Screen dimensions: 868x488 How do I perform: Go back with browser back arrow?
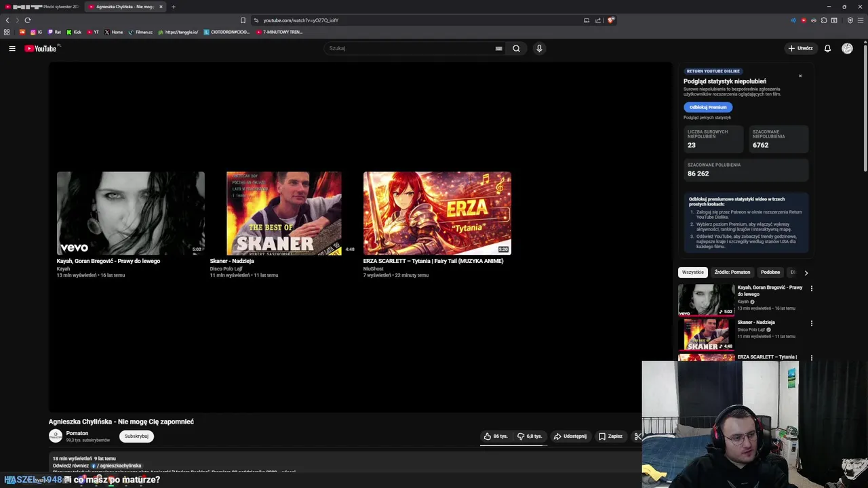(7, 20)
